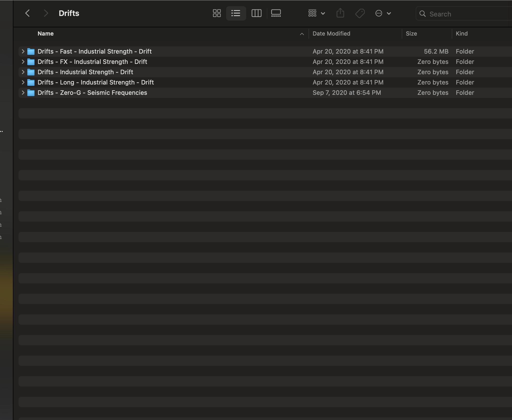Switch to icon grid view
Image resolution: width=512 pixels, height=420 pixels.
[x=217, y=13]
